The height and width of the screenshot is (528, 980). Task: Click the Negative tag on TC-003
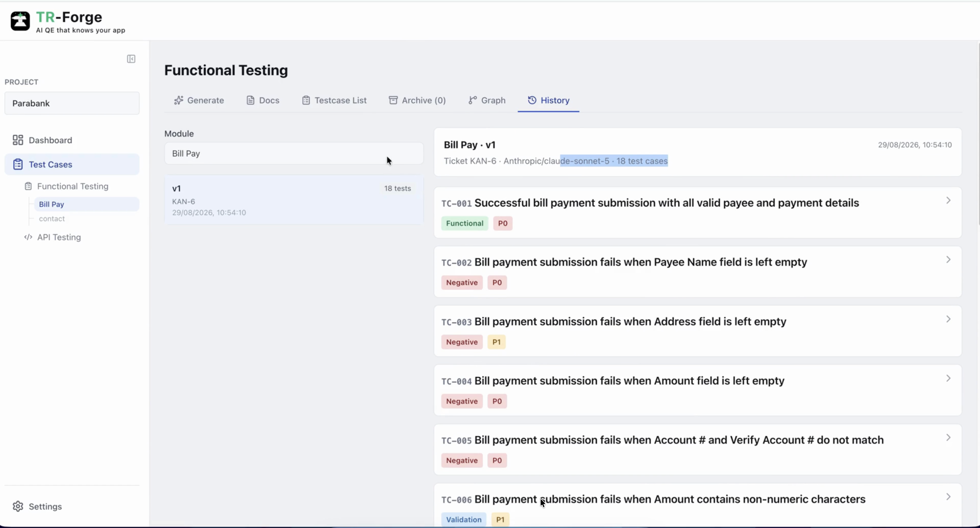(462, 342)
